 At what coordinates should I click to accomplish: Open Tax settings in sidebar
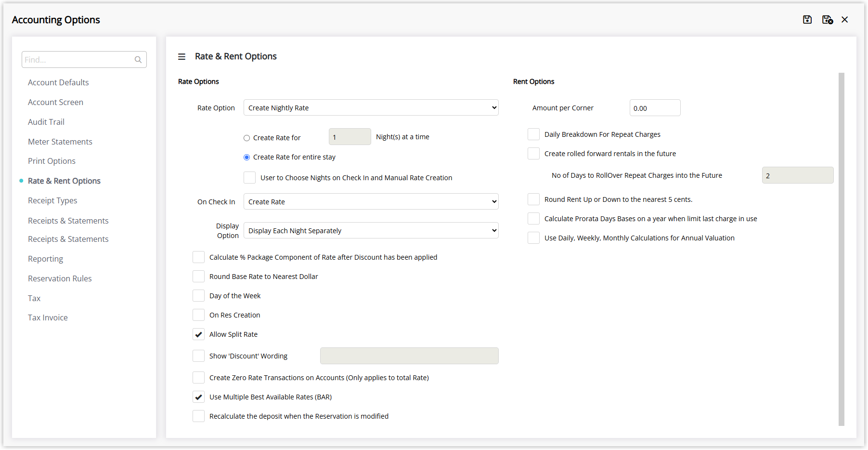click(34, 298)
